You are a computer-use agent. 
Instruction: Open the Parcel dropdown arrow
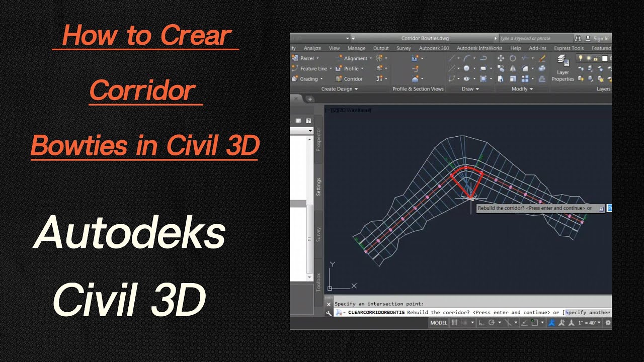pyautogui.click(x=317, y=58)
